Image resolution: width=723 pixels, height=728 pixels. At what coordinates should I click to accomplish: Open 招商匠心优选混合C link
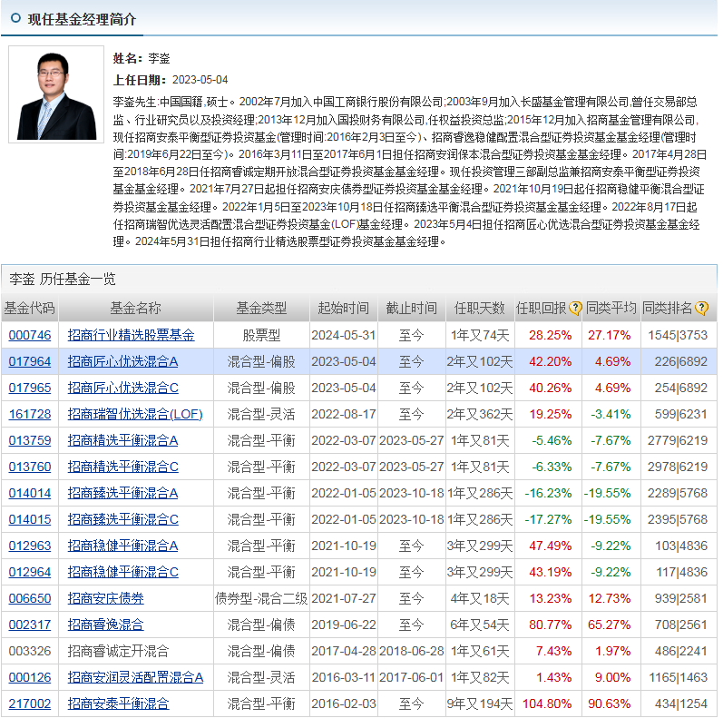[x=123, y=389]
